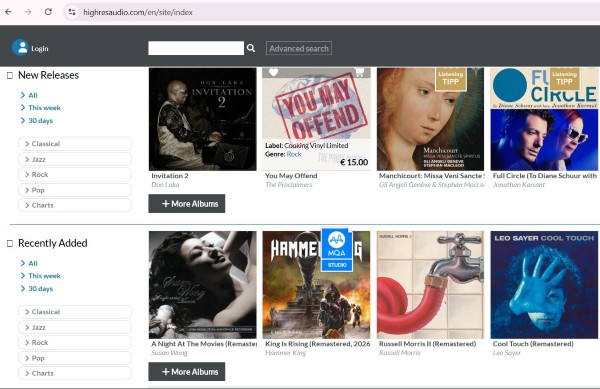Expand Classical under New Releases
600x389 pixels.
[x=75, y=144]
